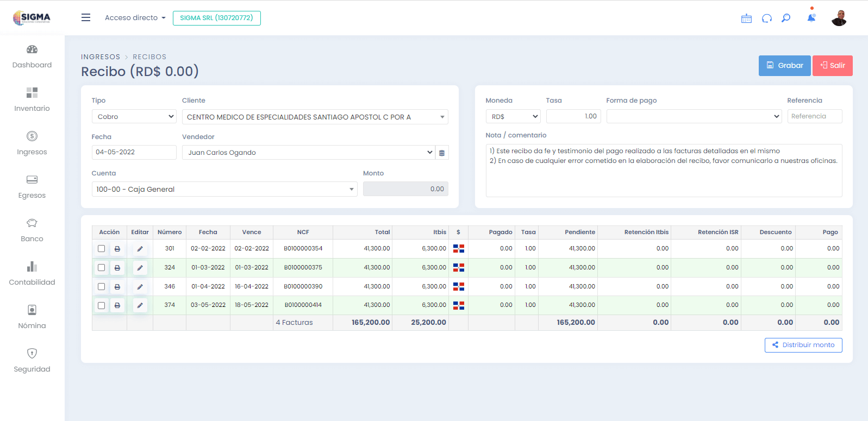Check the box for invoice 324
Screen dimensions: 868x421
pos(101,268)
